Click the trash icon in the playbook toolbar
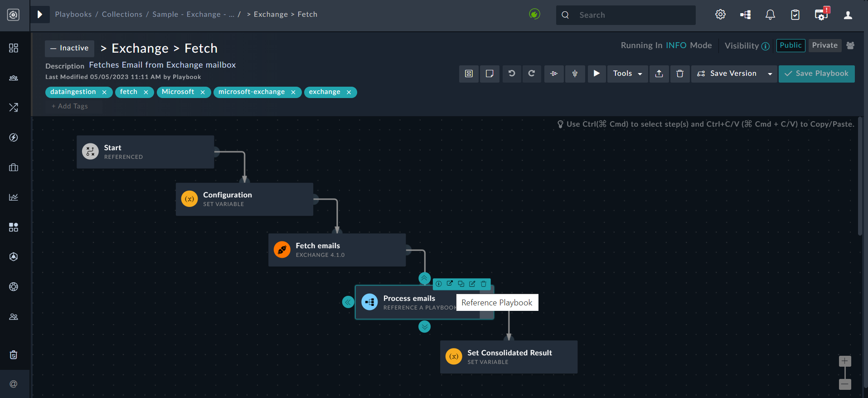 pyautogui.click(x=680, y=74)
